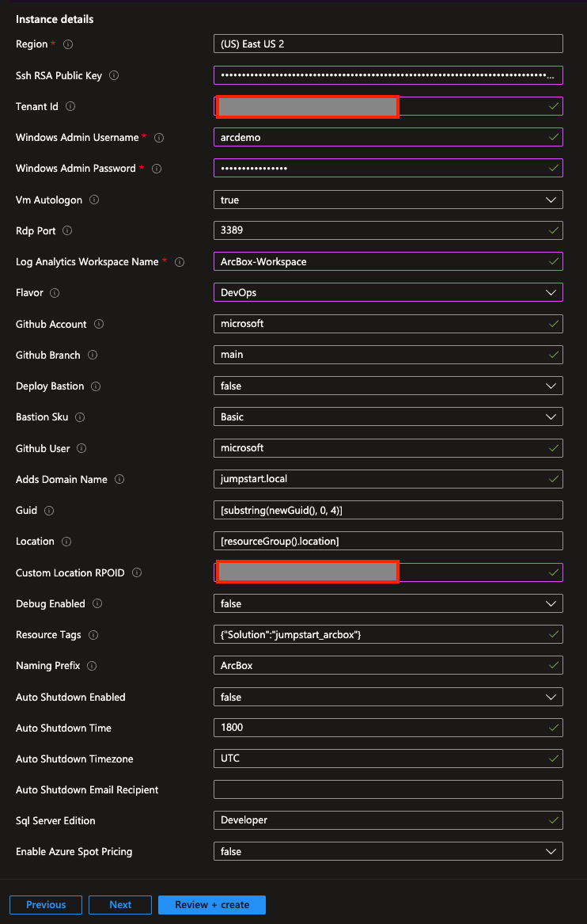This screenshot has height=924, width=587.
Task: Click info icon beside Tenant Id
Action: [70, 107]
